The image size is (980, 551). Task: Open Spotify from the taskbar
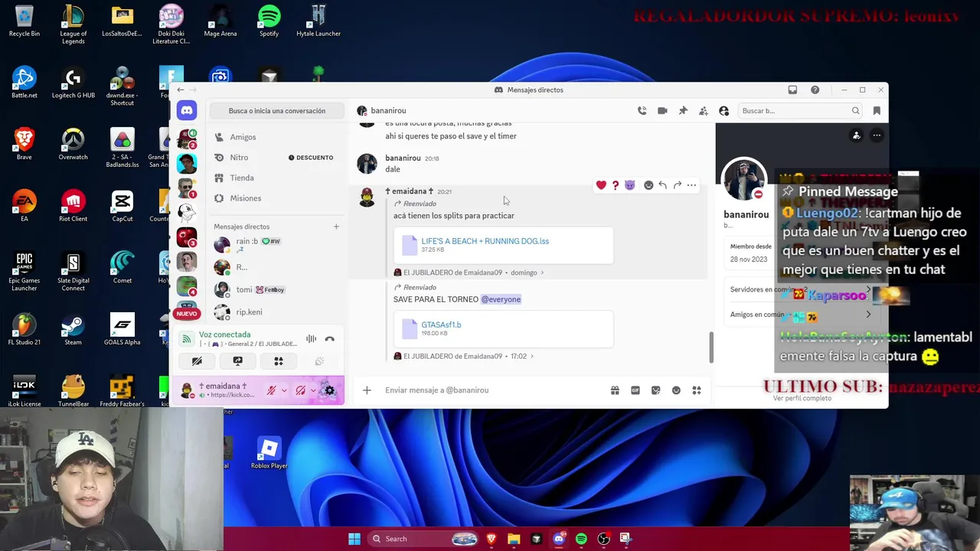[581, 539]
